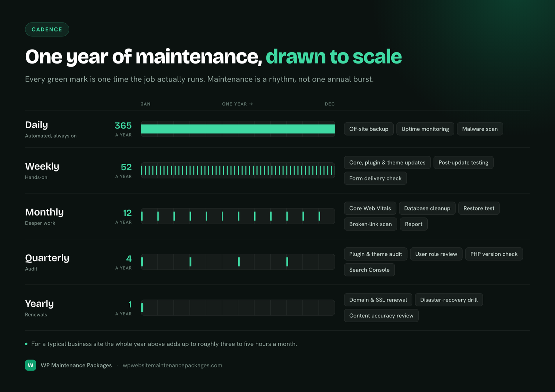
Task: Click the Daily row heading
Action: (x=36, y=125)
